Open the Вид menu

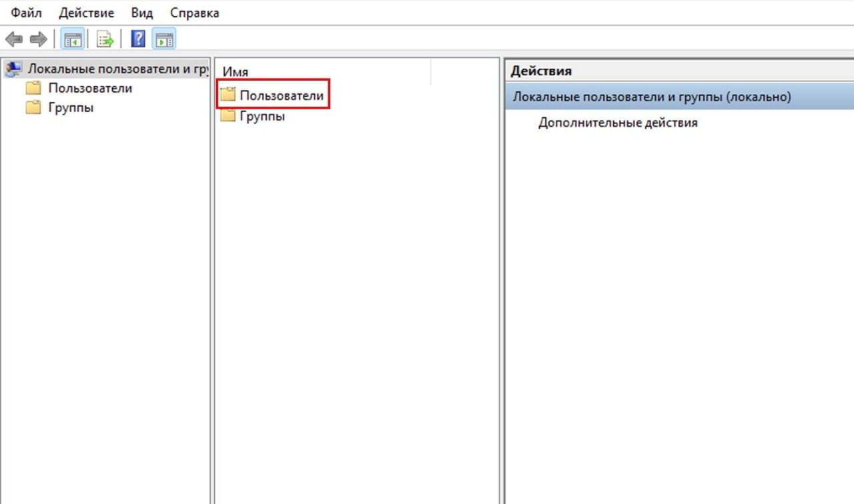pyautogui.click(x=142, y=13)
